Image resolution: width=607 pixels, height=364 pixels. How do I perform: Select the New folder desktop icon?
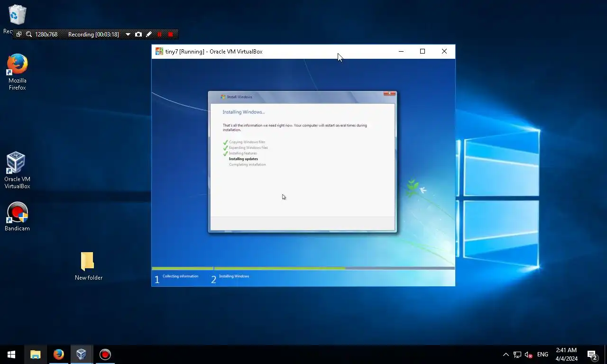pyautogui.click(x=88, y=266)
